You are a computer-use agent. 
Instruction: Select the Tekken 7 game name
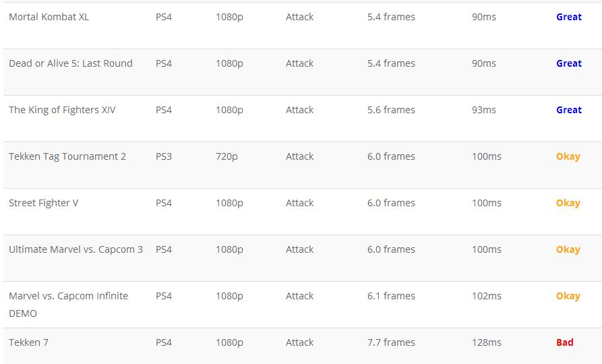point(28,342)
